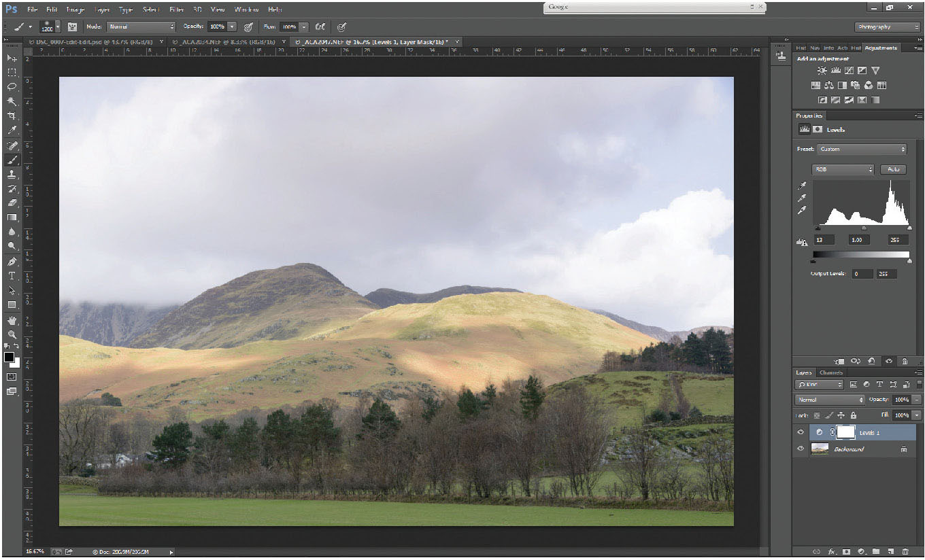
Task: Select the Eraser tool
Action: tap(12, 203)
